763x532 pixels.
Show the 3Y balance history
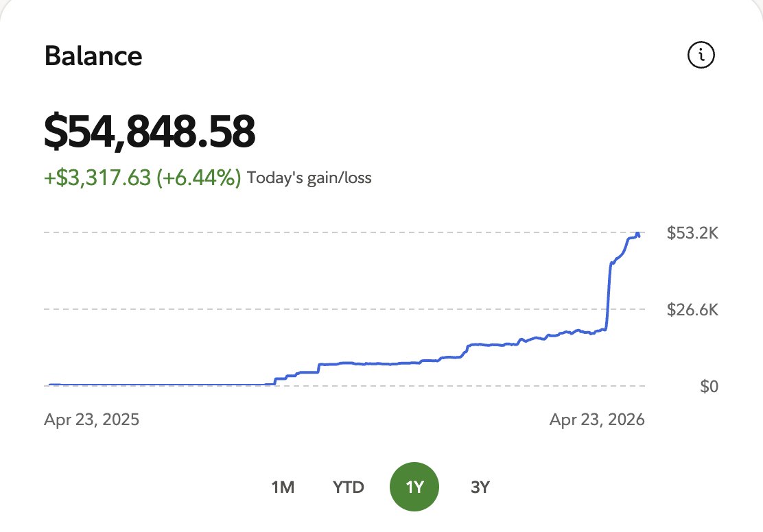pyautogui.click(x=480, y=487)
